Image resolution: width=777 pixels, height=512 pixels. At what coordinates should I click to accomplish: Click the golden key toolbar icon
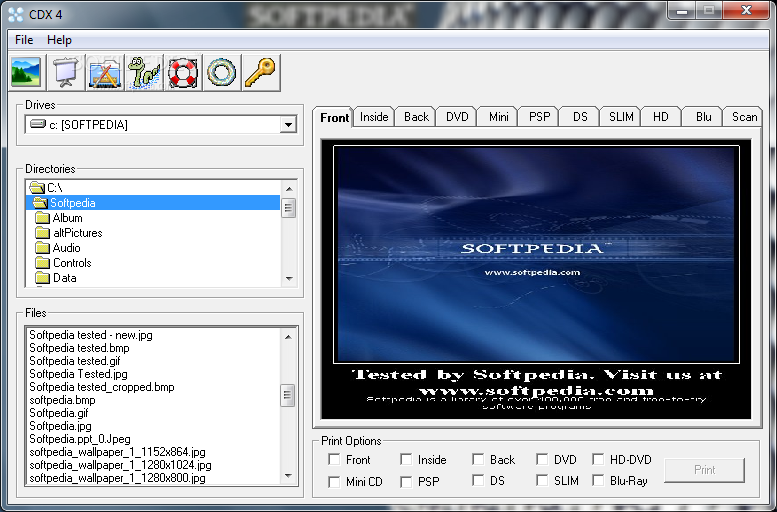[261, 72]
